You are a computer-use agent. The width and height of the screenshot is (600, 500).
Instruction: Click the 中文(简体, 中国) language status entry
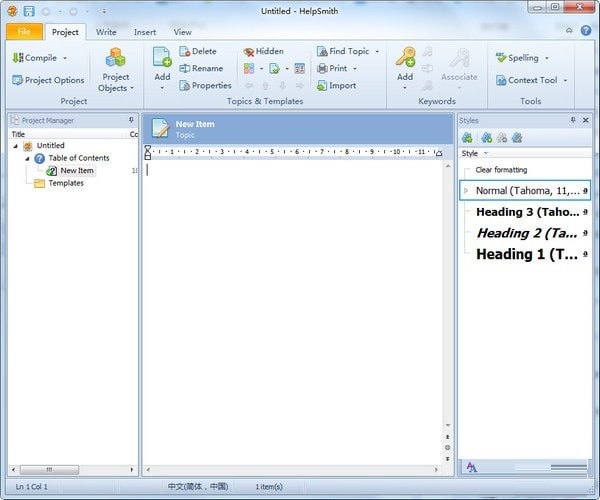(198, 487)
